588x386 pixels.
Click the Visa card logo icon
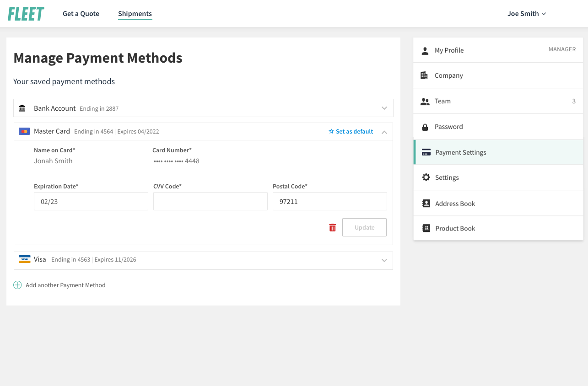coord(24,259)
